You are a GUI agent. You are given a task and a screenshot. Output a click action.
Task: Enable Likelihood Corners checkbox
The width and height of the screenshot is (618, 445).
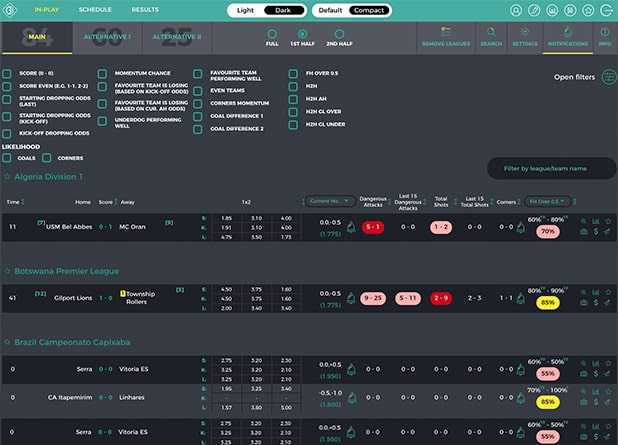point(47,158)
